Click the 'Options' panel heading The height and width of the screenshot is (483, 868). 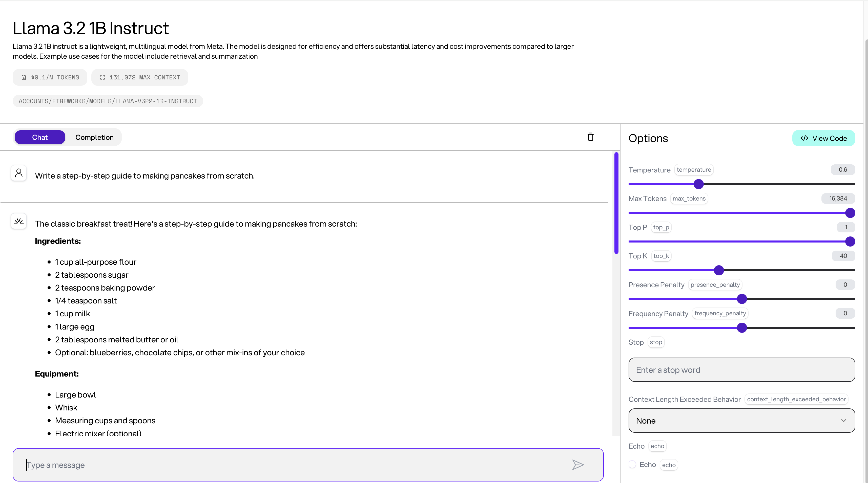pos(648,138)
